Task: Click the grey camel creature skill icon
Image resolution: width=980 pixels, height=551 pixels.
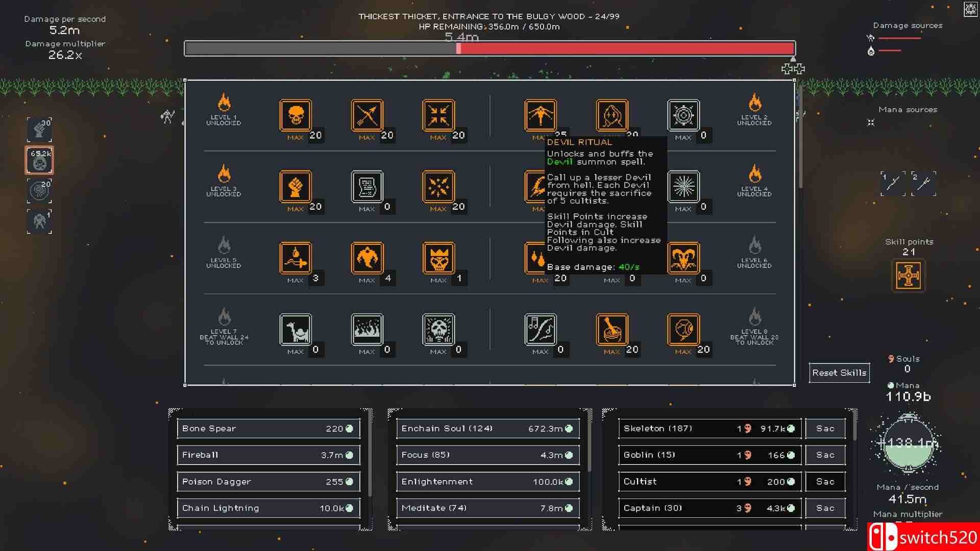Action: point(295,330)
